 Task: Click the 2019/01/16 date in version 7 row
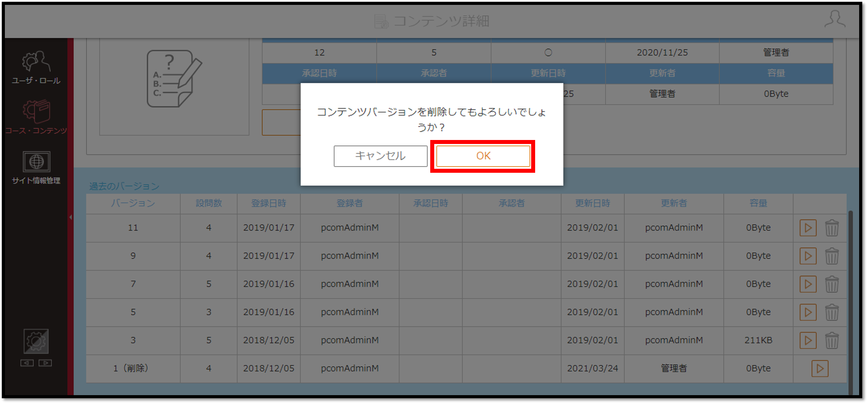(x=269, y=284)
